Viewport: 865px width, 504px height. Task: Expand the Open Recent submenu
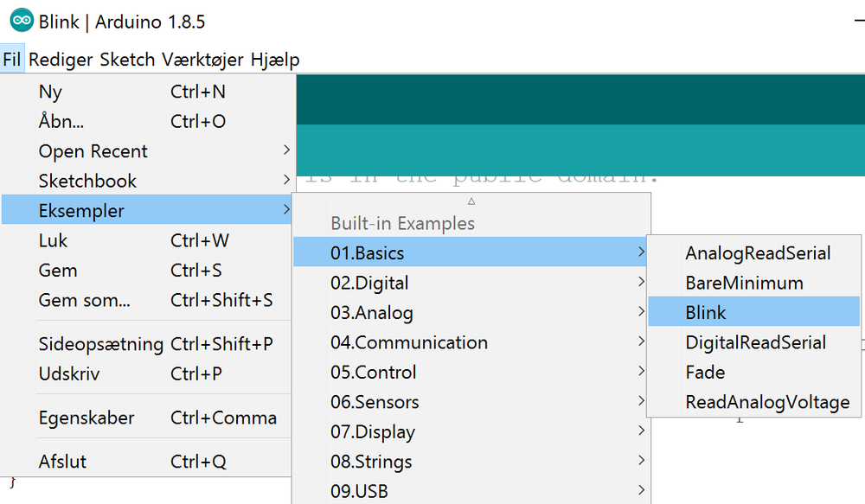pos(93,151)
